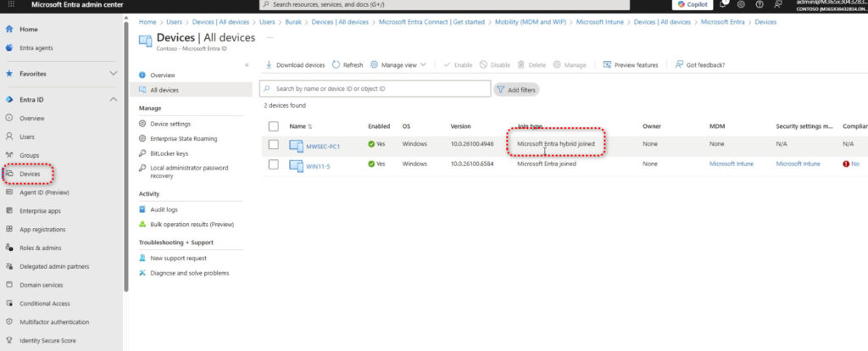
Task: Select Device settings menu item
Action: [x=170, y=124]
